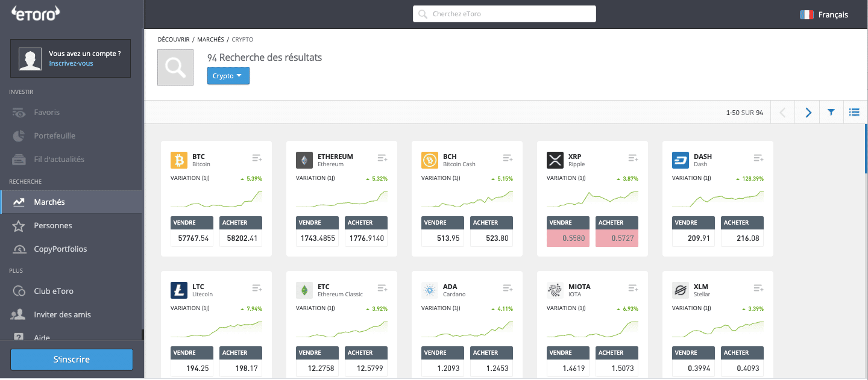Add ETC to watchlist icon
The height and width of the screenshot is (380, 868).
(382, 288)
